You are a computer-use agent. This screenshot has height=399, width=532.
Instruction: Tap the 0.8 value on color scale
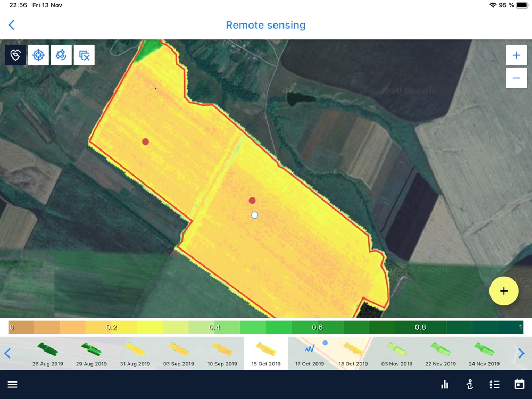pyautogui.click(x=420, y=327)
